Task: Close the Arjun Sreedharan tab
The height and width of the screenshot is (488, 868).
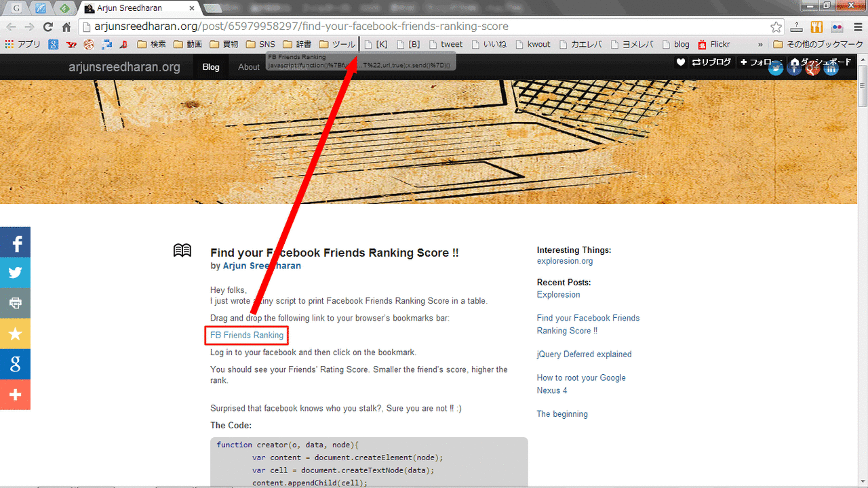Action: (192, 8)
